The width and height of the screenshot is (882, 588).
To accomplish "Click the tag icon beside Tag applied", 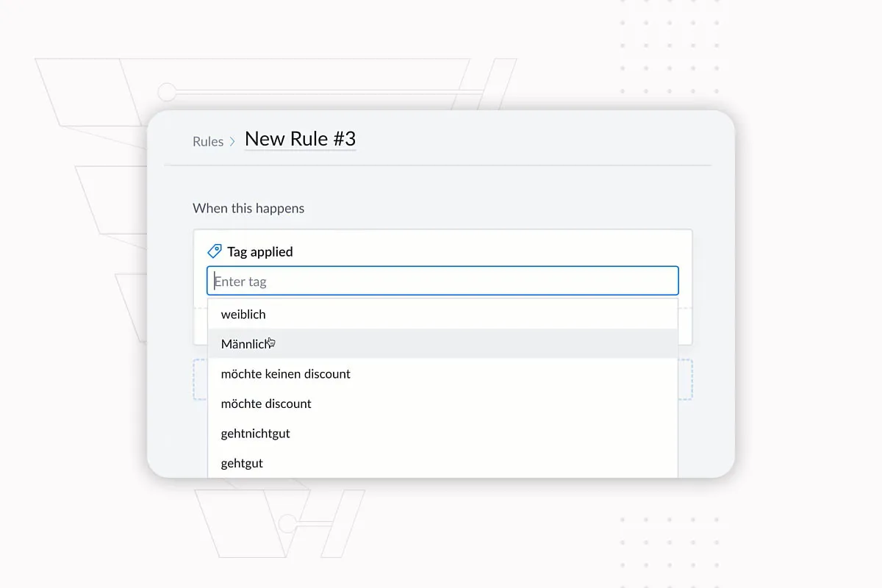I will point(215,251).
